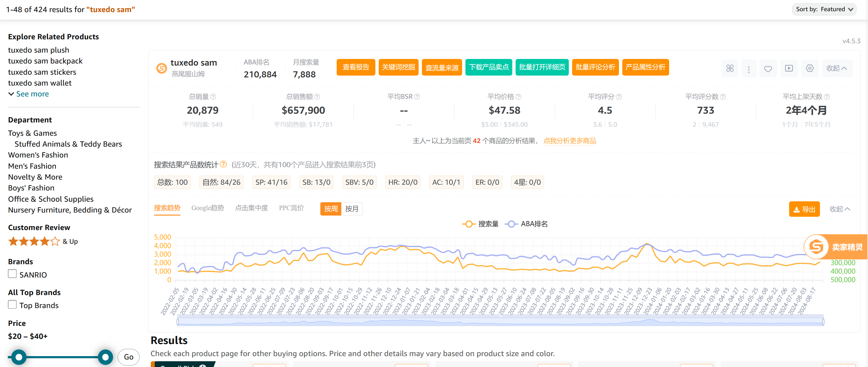
Task: Click help icon beside 搜索结果产品数统计
Action: (223, 164)
